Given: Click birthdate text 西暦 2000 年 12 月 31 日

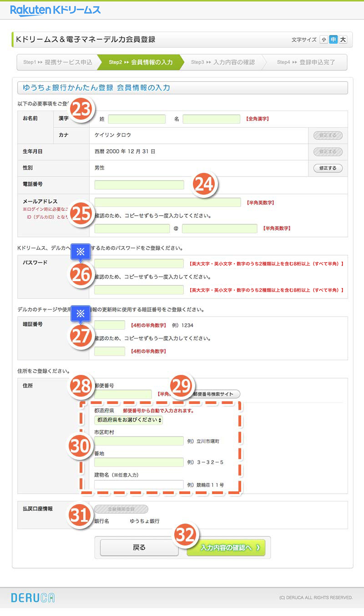Looking at the screenshot, I should coord(125,151).
